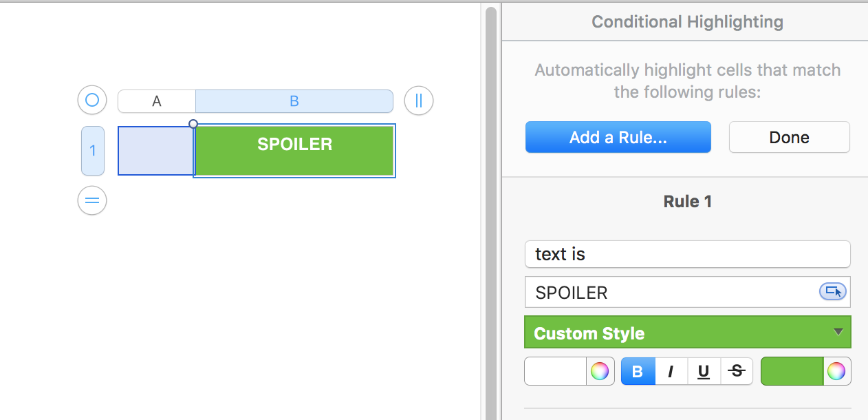
Task: Open the fill color wheel picker
Action: [x=836, y=372]
